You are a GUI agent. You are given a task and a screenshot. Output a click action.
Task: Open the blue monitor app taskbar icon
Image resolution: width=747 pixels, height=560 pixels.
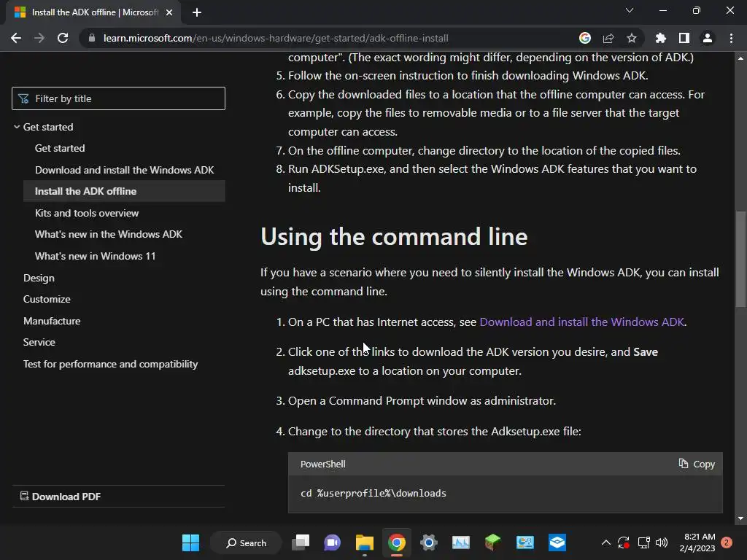(x=525, y=542)
